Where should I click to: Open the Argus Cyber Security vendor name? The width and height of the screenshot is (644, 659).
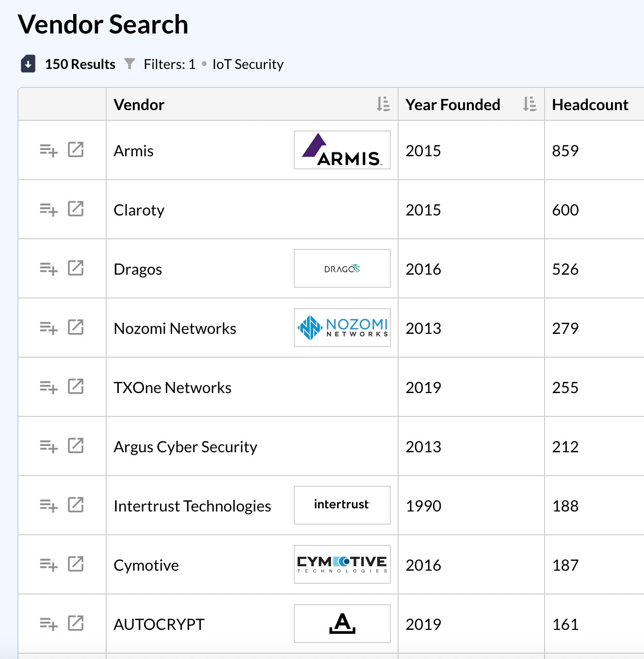coord(185,447)
